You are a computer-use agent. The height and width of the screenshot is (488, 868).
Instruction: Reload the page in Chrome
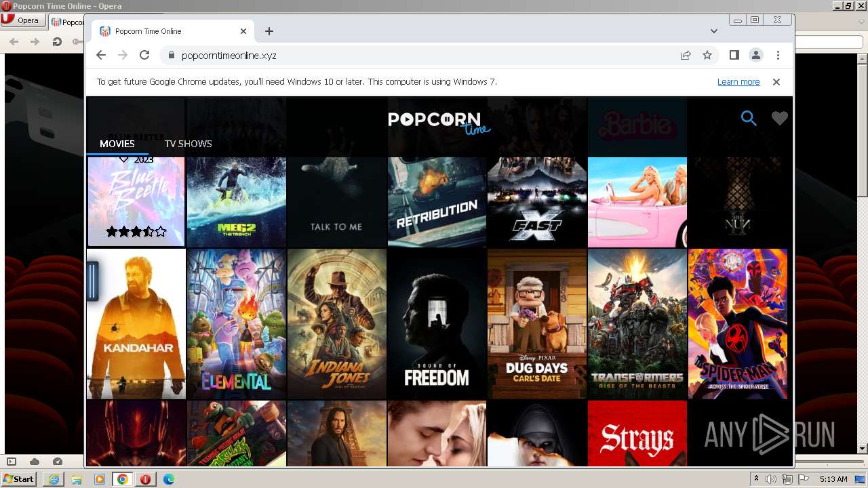coord(144,56)
